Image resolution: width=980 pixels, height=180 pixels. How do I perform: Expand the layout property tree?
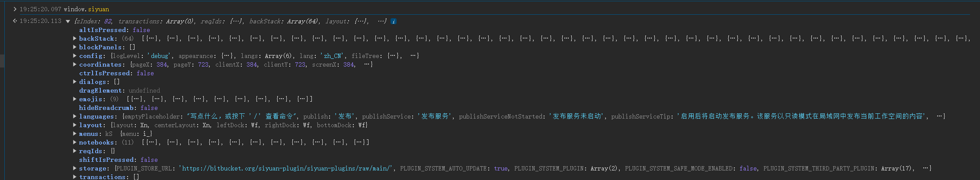pos(75,125)
